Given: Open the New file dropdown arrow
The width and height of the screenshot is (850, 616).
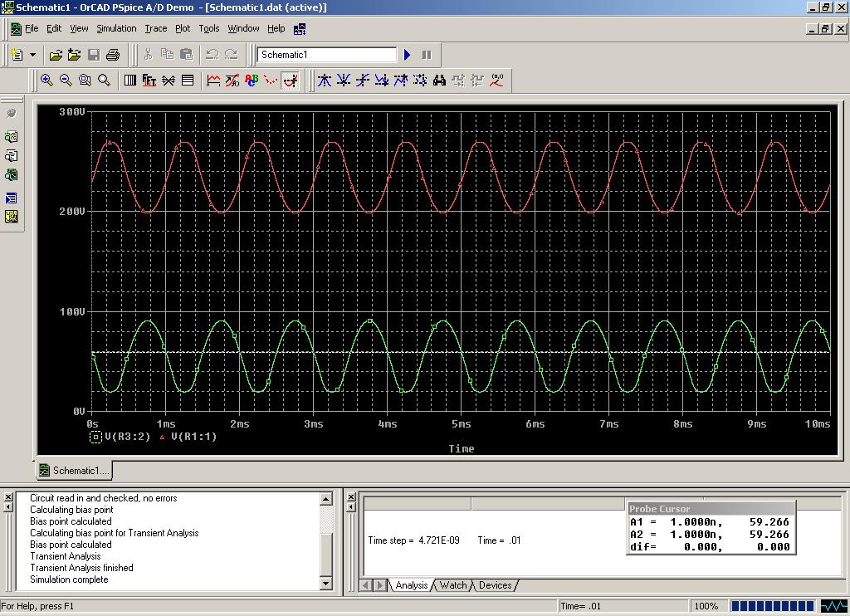Looking at the screenshot, I should [32, 55].
